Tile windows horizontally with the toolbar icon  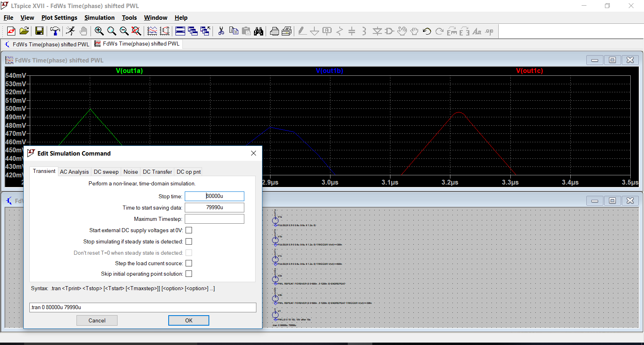pyautogui.click(x=180, y=31)
